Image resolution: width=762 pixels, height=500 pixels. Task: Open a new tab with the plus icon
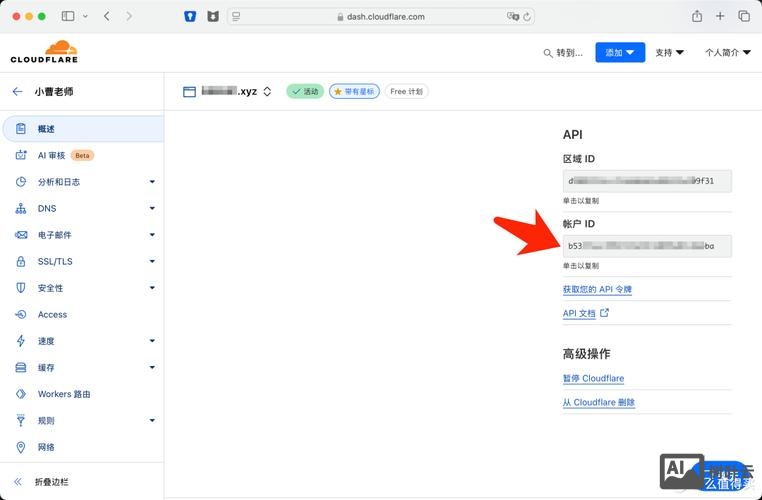coord(720,16)
